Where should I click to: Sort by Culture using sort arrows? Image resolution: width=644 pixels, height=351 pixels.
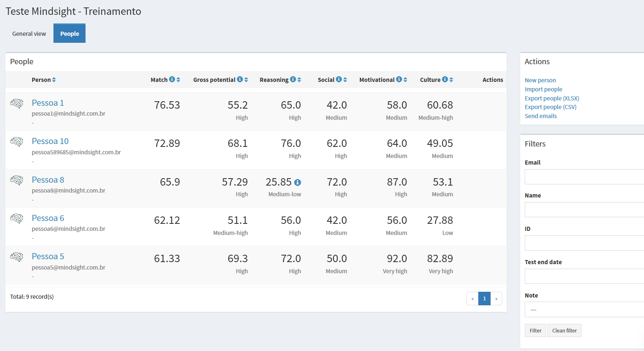point(451,80)
